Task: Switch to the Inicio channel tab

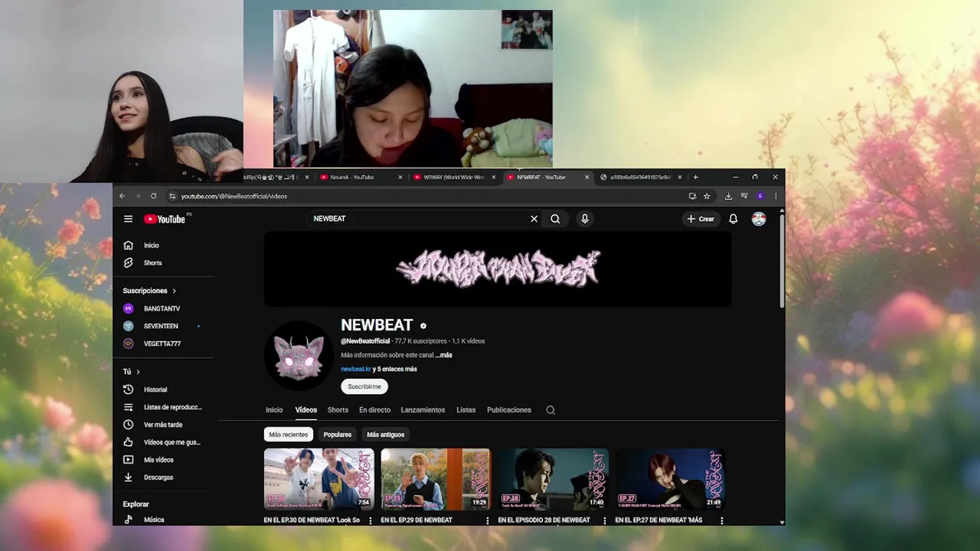Action: pos(274,410)
